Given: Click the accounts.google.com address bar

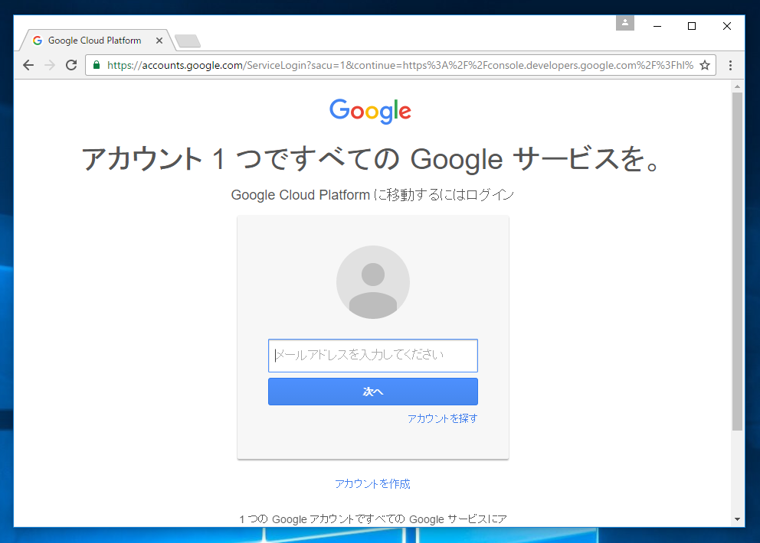Looking at the screenshot, I should pos(400,65).
